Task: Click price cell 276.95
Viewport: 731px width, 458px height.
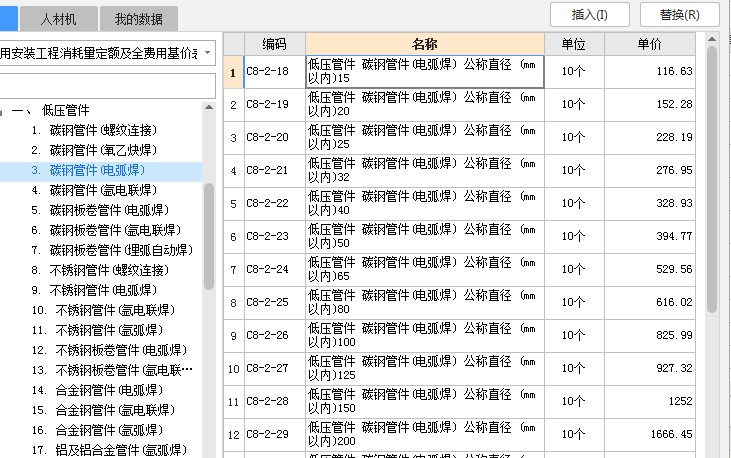Action: point(650,171)
